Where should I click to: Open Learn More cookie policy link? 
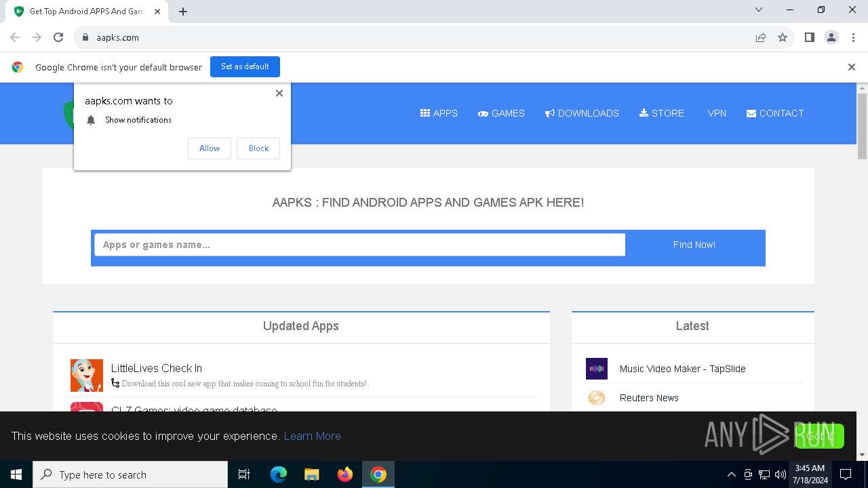[312, 436]
